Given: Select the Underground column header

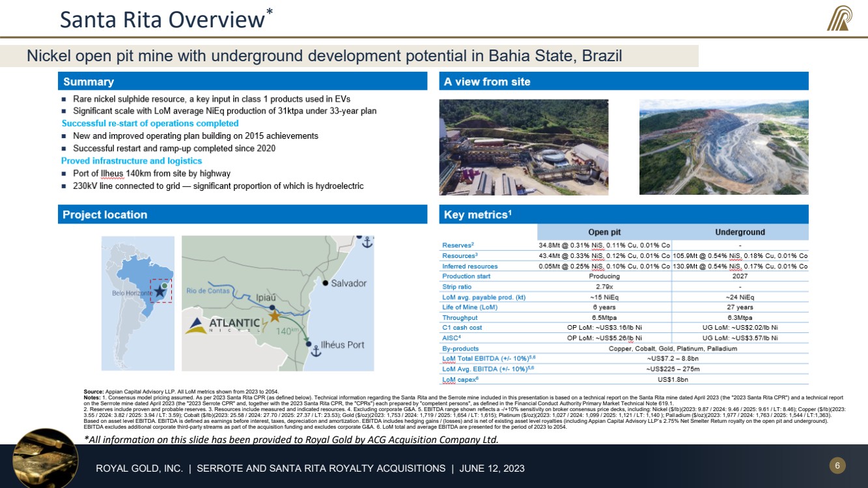Looking at the screenshot, I should (740, 232).
